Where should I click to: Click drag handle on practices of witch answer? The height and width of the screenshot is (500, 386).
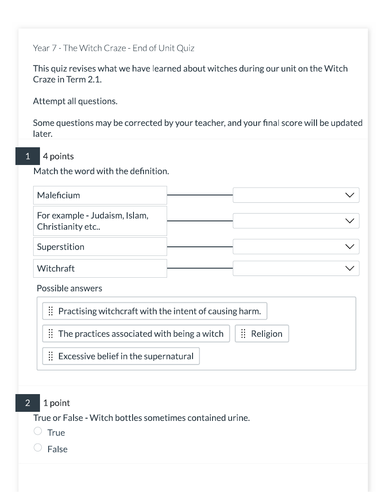click(x=51, y=334)
